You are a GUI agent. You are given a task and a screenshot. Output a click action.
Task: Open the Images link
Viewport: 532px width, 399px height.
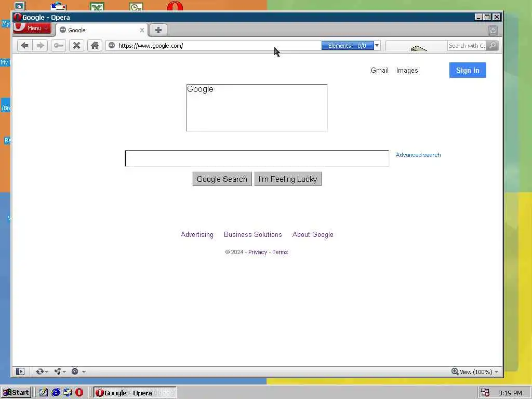pyautogui.click(x=407, y=71)
